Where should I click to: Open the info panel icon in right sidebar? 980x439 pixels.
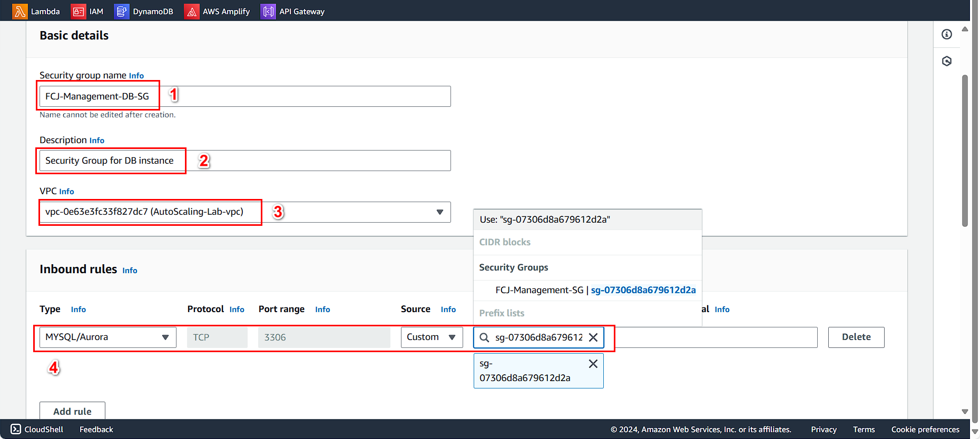coord(947,34)
